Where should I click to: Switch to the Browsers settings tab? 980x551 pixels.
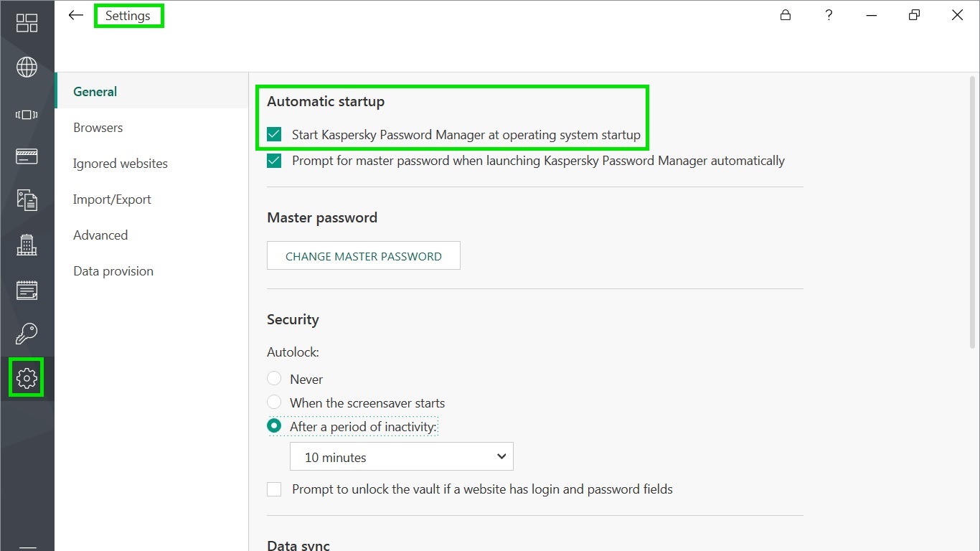pos(151,128)
